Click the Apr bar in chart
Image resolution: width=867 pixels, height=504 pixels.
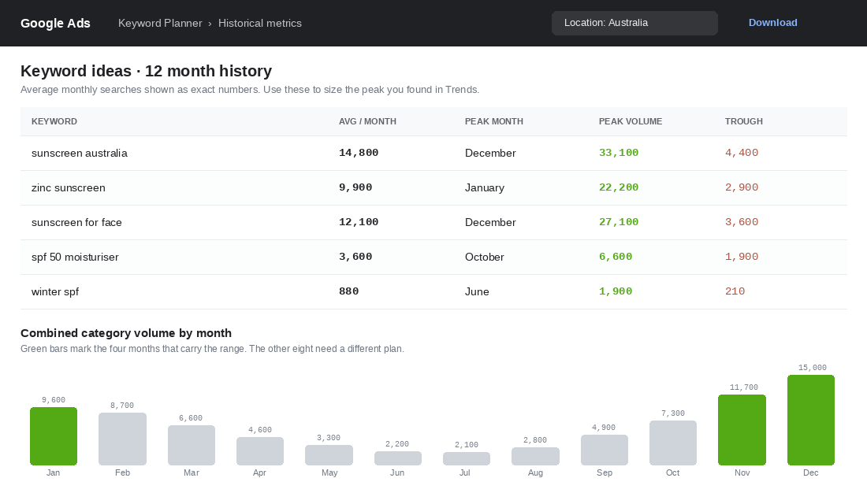[x=260, y=451]
